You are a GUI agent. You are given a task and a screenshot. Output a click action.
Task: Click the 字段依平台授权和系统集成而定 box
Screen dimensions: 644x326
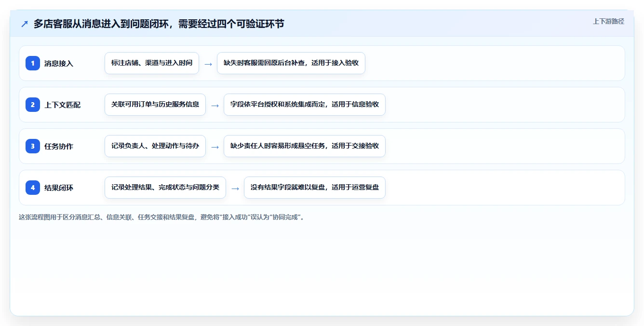[x=305, y=105]
